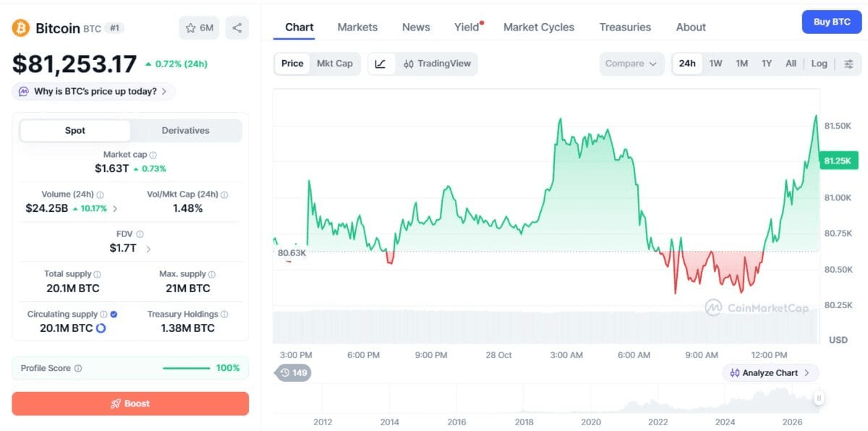Click Max. supply info icon
The image size is (868, 431).
pos(212,275)
